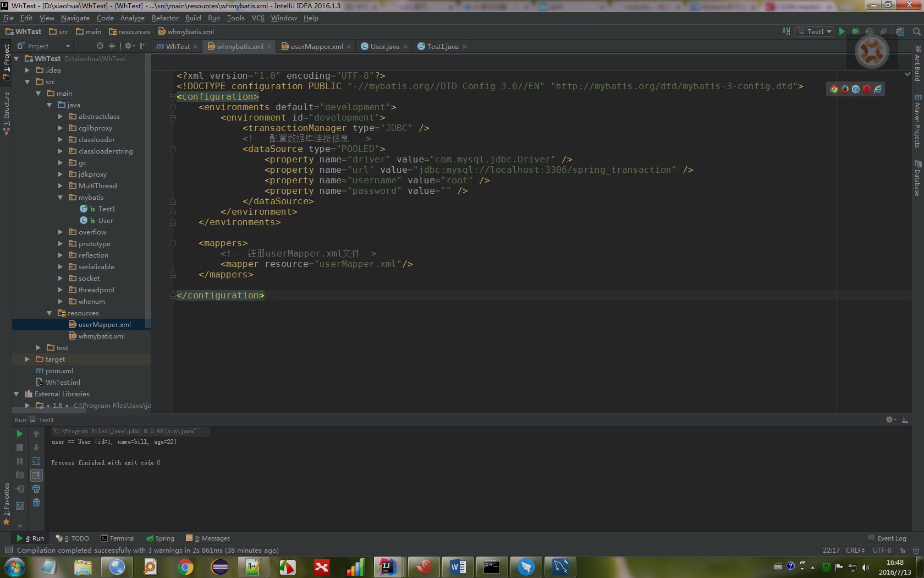
Task: Open the Test1 run configuration dropdown
Action: pos(815,31)
